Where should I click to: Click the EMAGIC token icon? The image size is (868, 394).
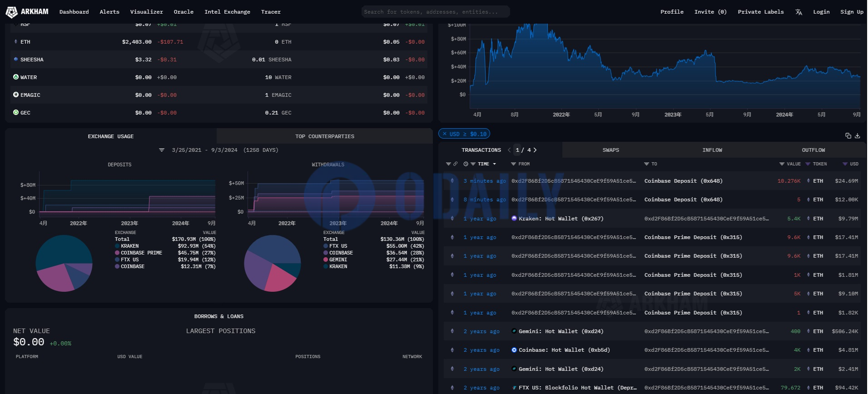point(16,95)
